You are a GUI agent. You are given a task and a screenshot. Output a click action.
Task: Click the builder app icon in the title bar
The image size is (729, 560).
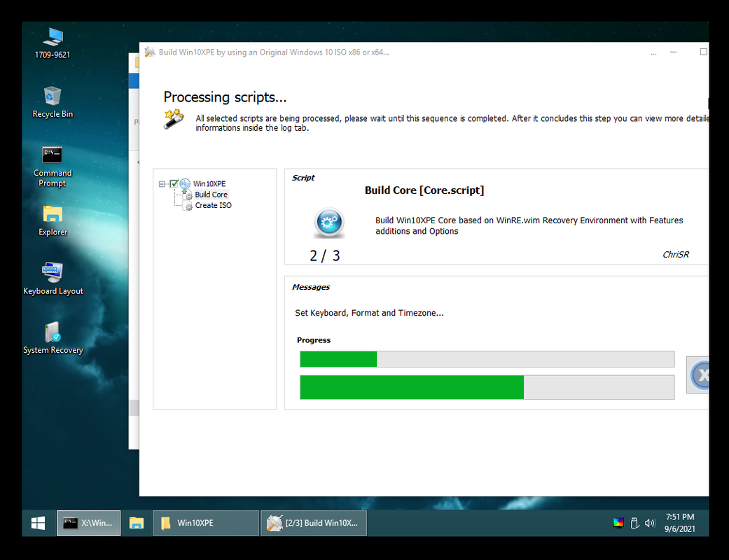tap(150, 52)
